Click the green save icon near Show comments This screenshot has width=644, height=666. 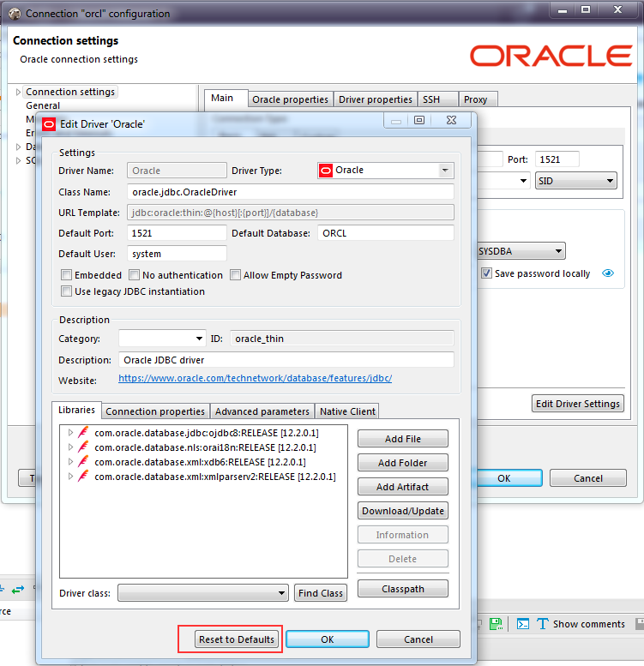click(496, 623)
